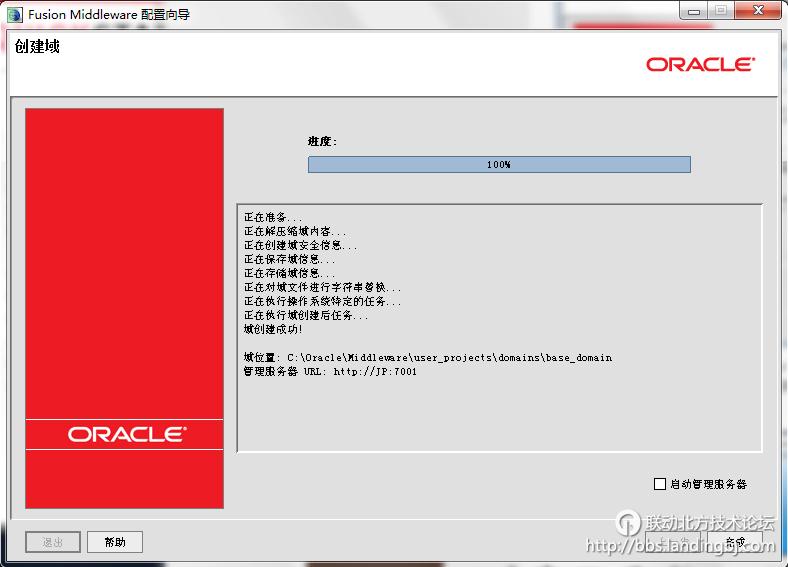Image resolution: width=788 pixels, height=567 pixels.
Task: Close the Fusion Middleware wizard window
Action: pyautogui.click(x=756, y=11)
